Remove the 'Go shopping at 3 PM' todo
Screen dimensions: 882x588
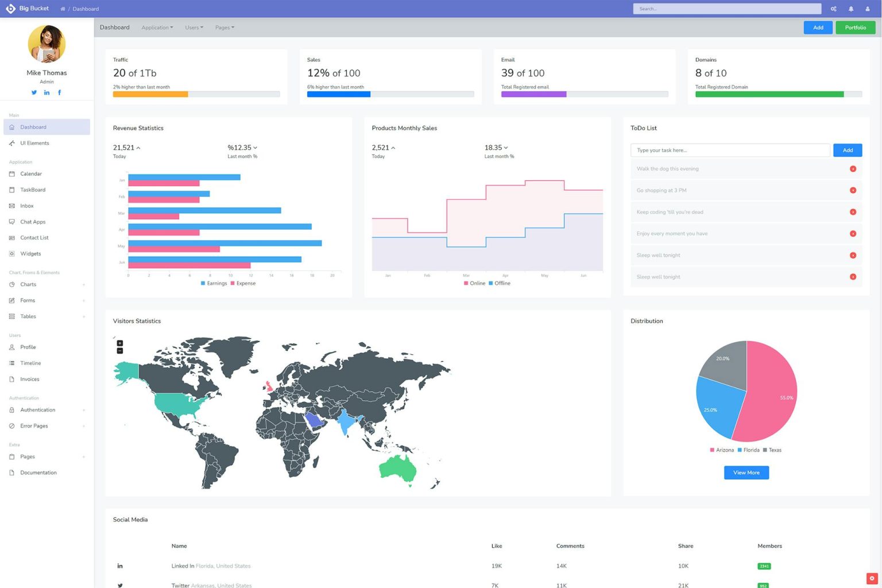coord(853,190)
